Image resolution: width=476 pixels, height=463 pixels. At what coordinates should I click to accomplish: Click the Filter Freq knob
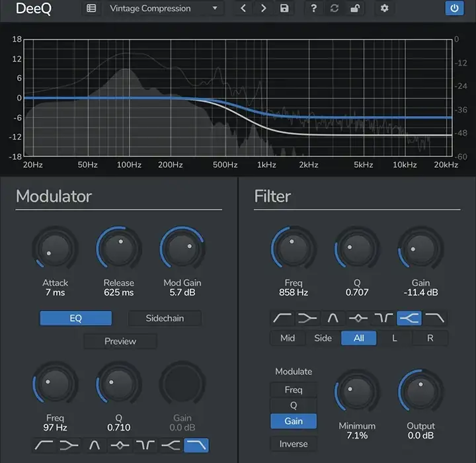tap(294, 248)
